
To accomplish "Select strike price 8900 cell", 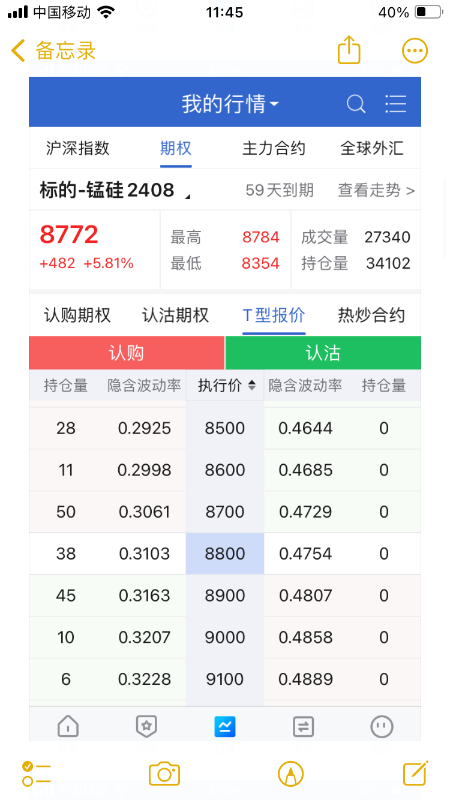I will 225,595.
